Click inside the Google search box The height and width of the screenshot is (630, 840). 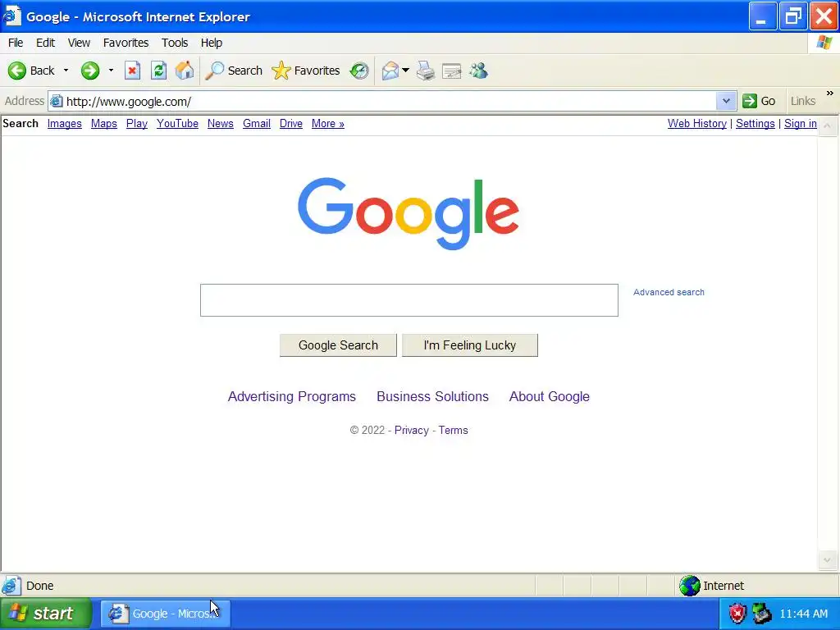[409, 300]
